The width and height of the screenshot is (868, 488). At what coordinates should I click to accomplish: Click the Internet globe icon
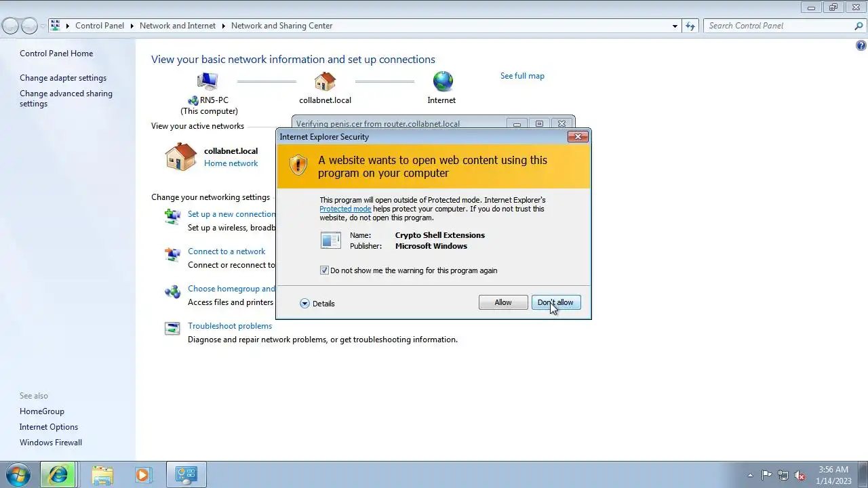tap(443, 81)
